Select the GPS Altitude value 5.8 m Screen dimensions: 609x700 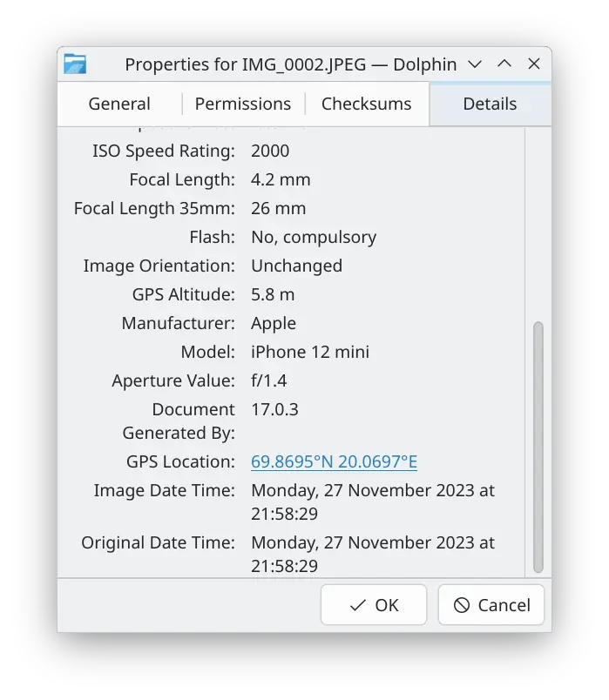270,294
